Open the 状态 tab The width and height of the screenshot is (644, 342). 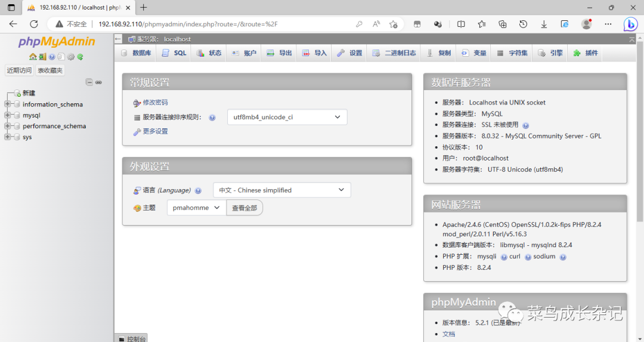(x=209, y=53)
